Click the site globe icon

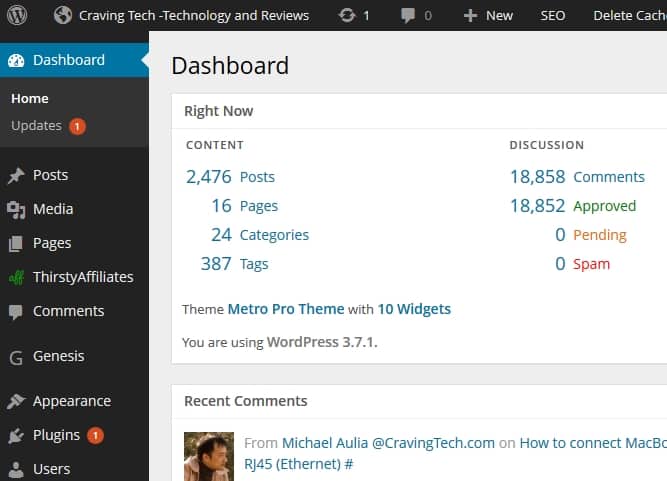coord(63,15)
